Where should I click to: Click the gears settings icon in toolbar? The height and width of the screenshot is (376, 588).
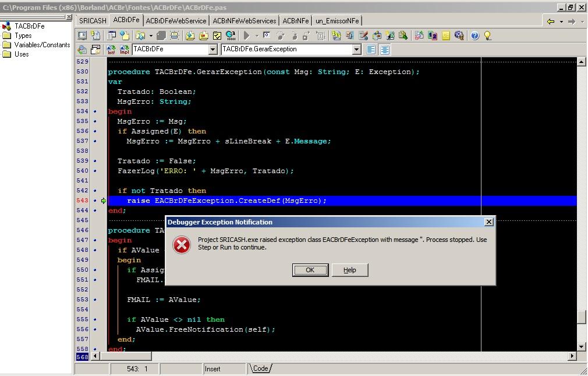pos(459,36)
